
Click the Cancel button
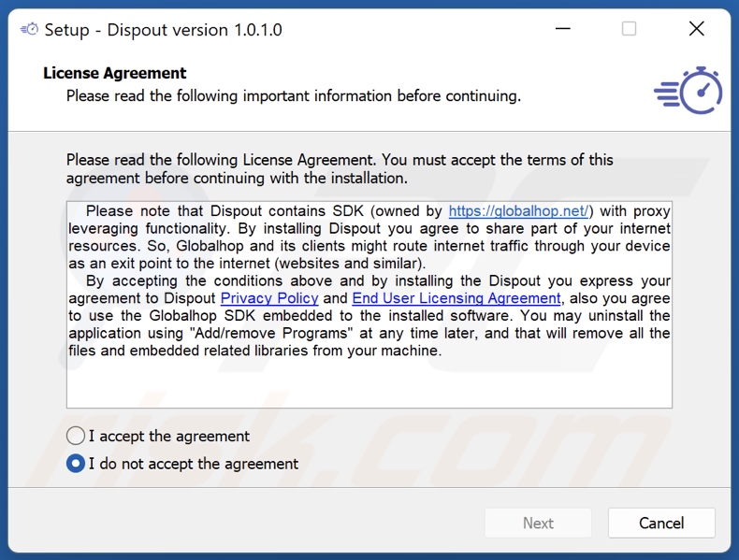click(x=661, y=523)
